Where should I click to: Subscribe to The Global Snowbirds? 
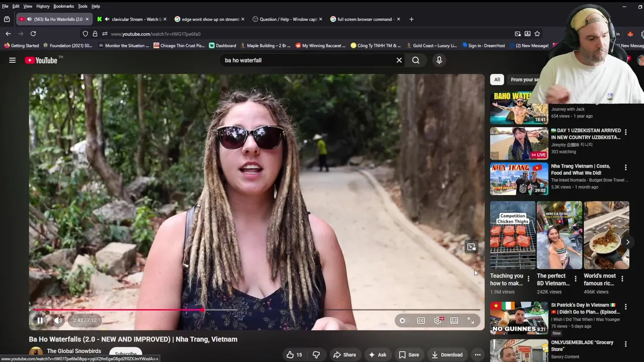tap(125, 354)
